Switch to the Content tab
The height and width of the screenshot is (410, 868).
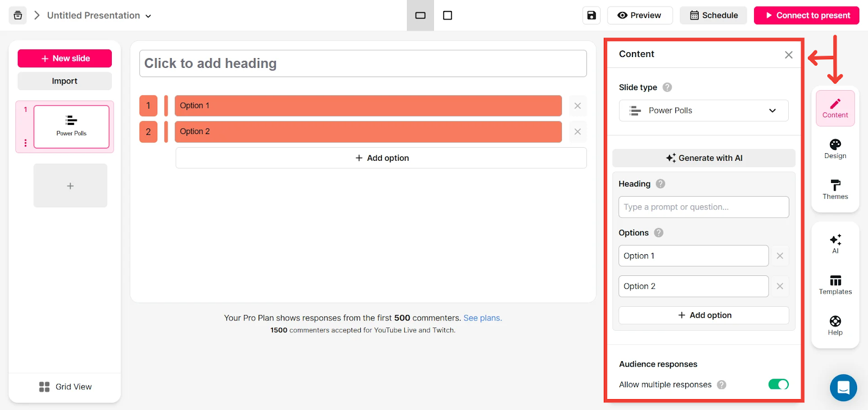(835, 108)
